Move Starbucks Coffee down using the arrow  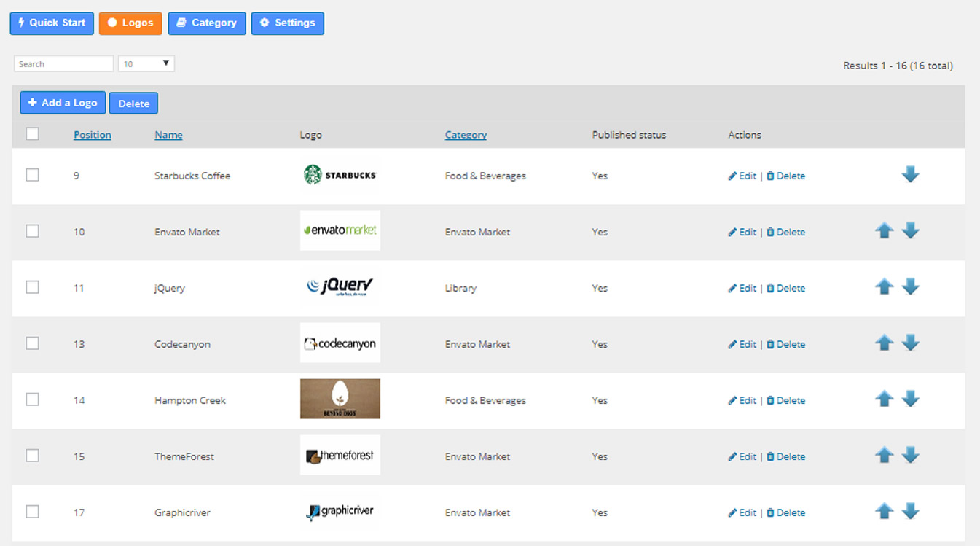(910, 175)
